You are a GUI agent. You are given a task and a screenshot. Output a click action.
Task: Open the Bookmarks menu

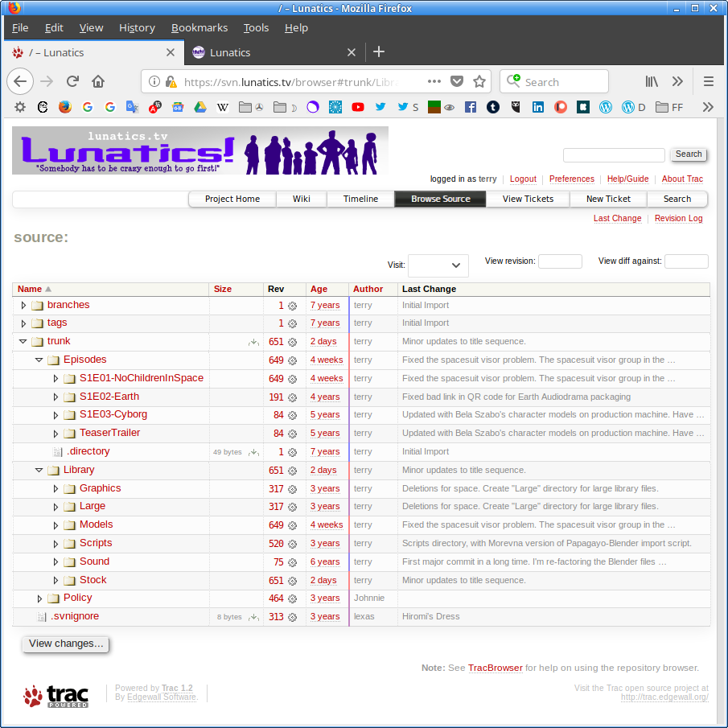[x=199, y=27]
